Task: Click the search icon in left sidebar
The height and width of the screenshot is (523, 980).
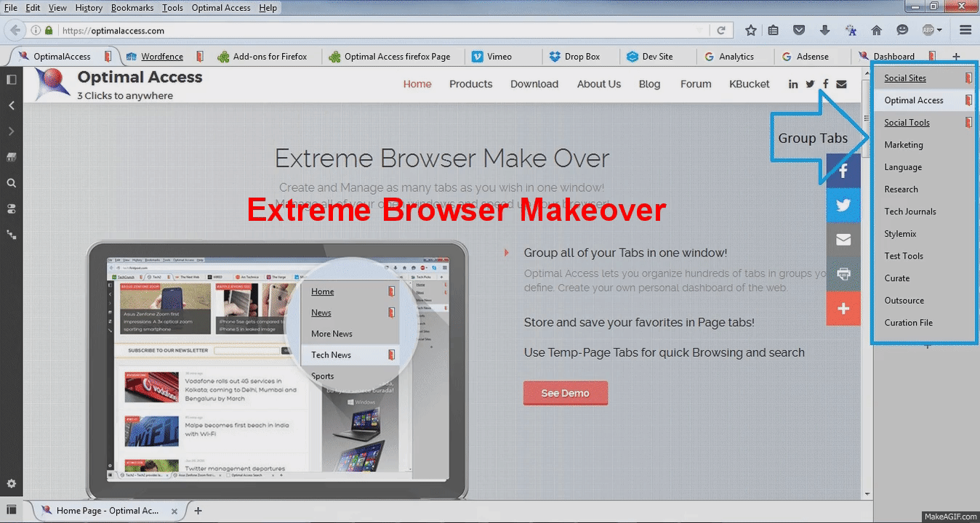Action: 11,183
